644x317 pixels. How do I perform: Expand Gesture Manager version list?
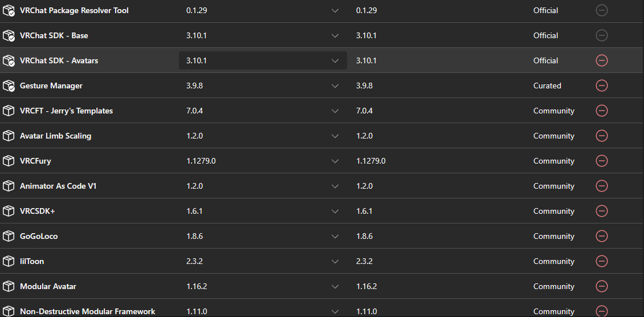263,86
